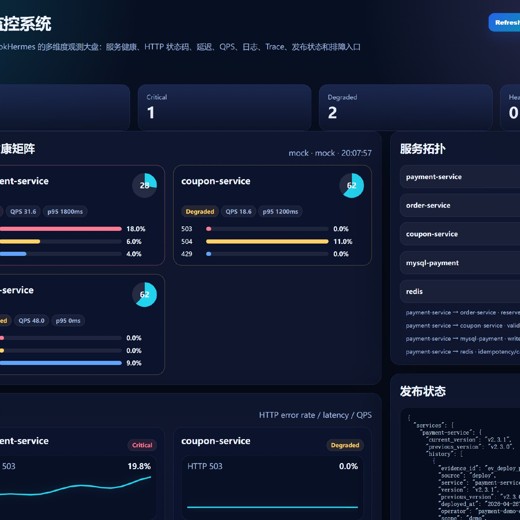The height and width of the screenshot is (520, 520).
Task: Click the 429 row label in coupon-service card
Action: (x=187, y=254)
